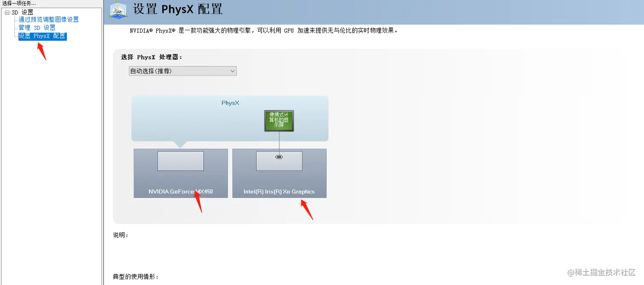Click the green 便携式计算机的显示屏 display icon
The image size is (644, 285).
click(x=279, y=121)
